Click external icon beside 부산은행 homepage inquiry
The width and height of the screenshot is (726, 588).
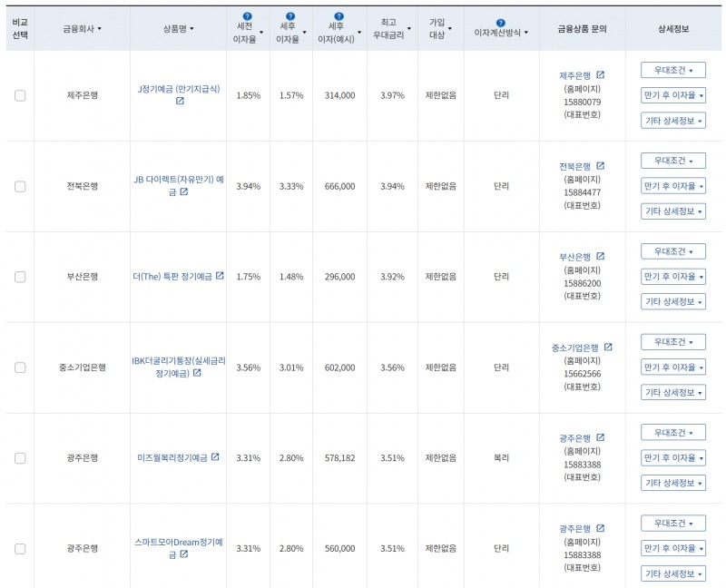pyautogui.click(x=601, y=256)
